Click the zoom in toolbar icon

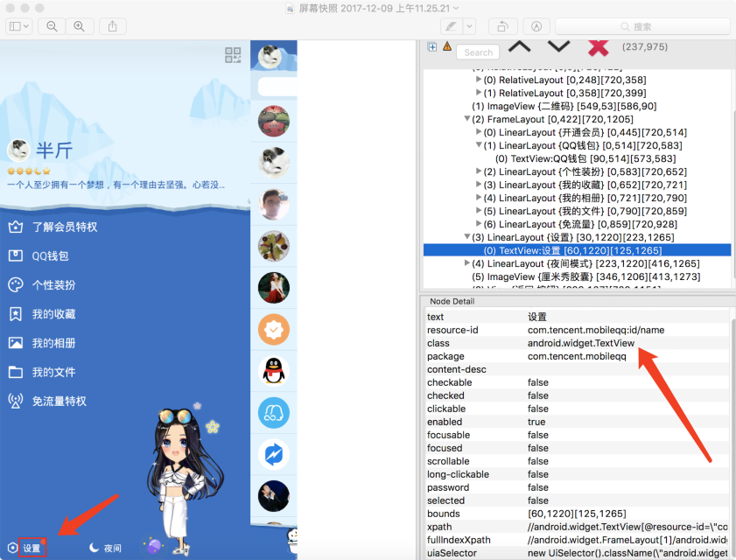click(x=80, y=26)
